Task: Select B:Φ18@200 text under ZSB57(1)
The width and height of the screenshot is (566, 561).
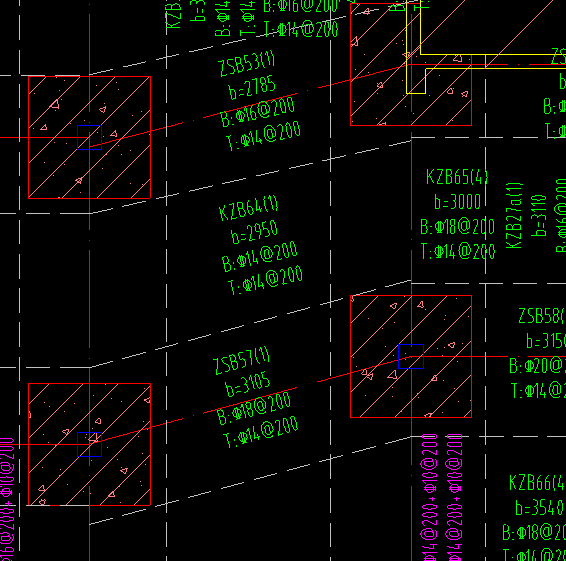Action: [254, 408]
